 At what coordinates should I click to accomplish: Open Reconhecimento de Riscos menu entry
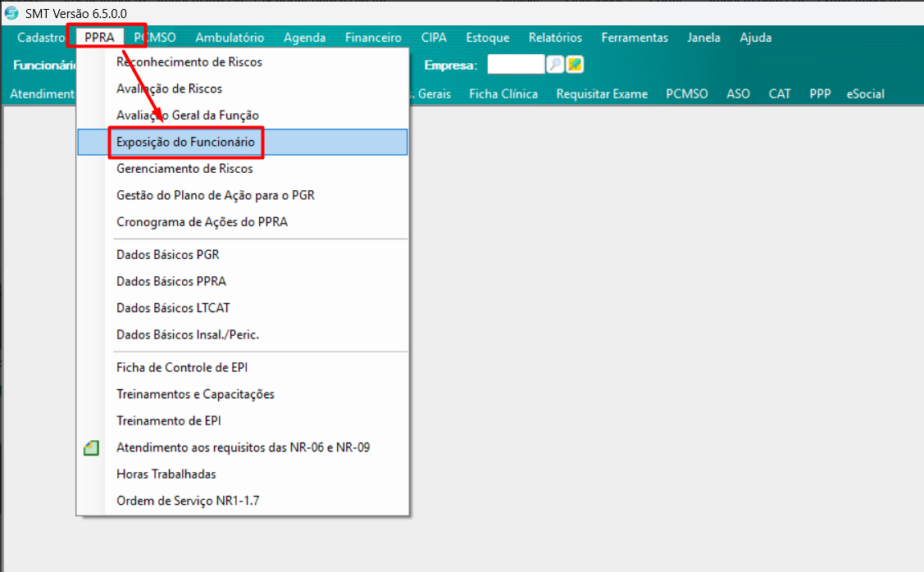tap(189, 61)
